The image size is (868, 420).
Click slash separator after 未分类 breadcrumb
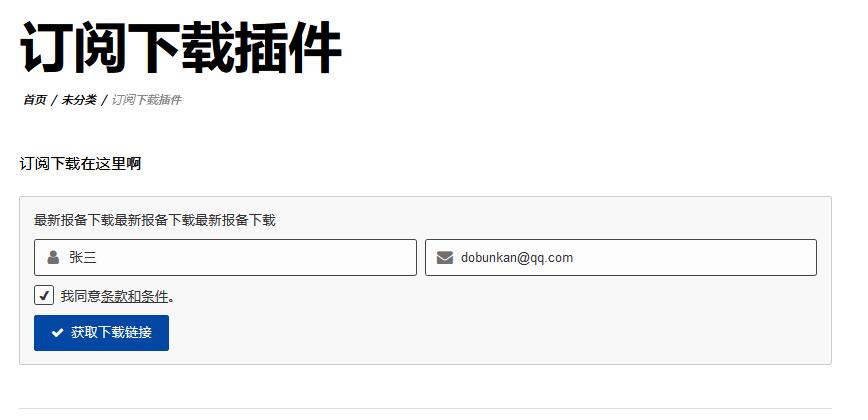point(104,100)
